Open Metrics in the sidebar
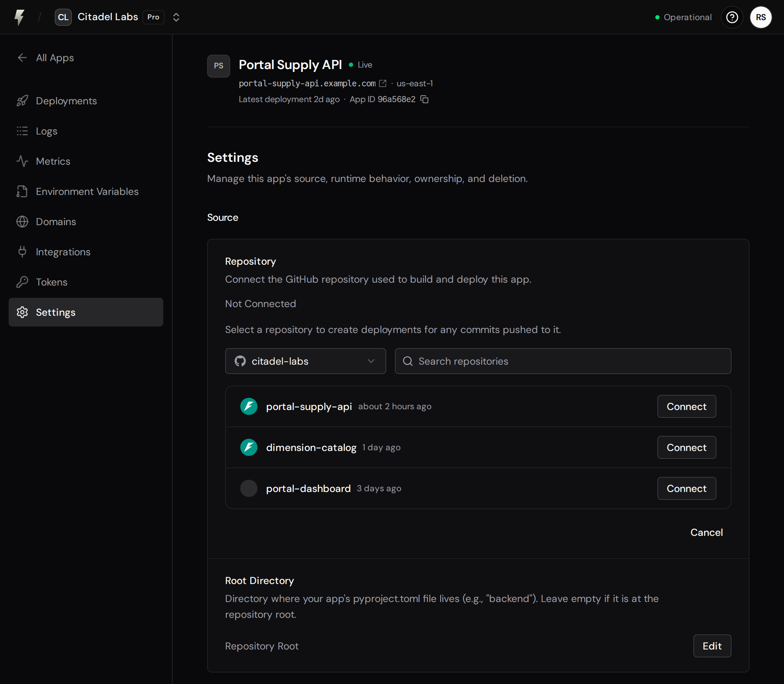784x684 pixels. [x=86, y=161]
